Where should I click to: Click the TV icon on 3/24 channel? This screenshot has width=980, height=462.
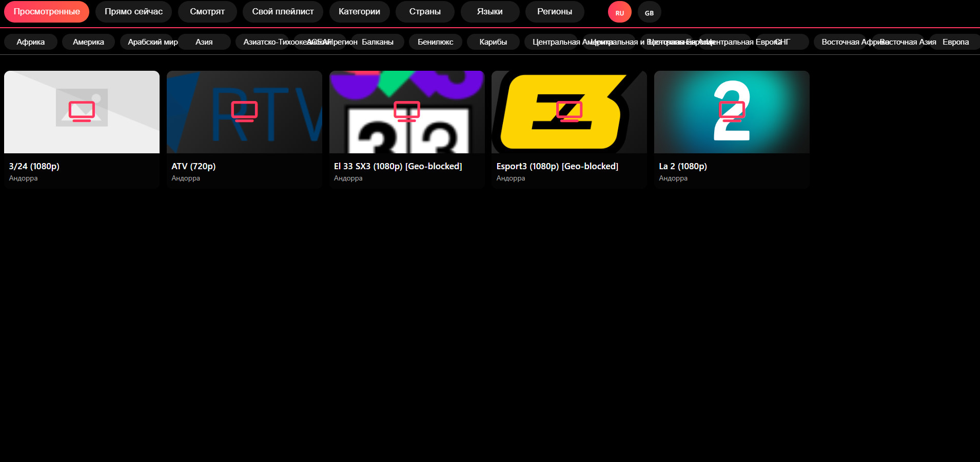[82, 111]
